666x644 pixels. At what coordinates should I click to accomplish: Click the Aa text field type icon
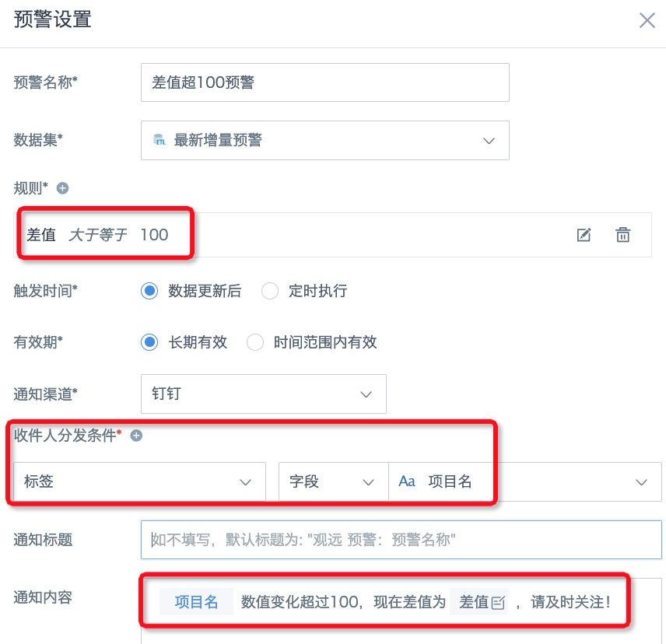(406, 481)
